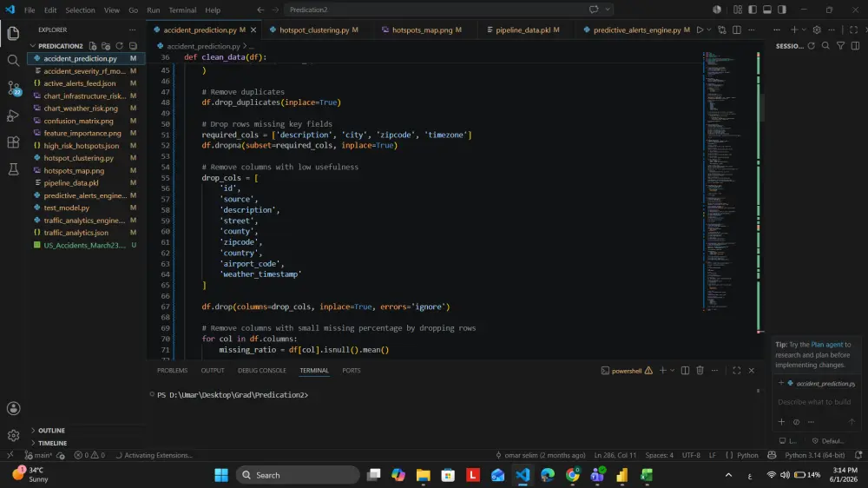
Task: Open Windows Start menu
Action: (x=221, y=475)
